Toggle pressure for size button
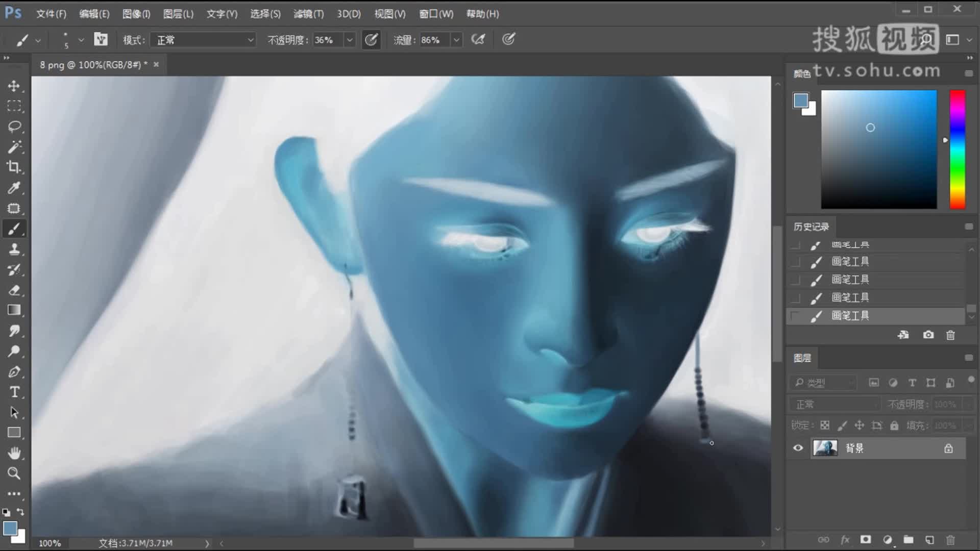980x551 pixels. tap(508, 39)
